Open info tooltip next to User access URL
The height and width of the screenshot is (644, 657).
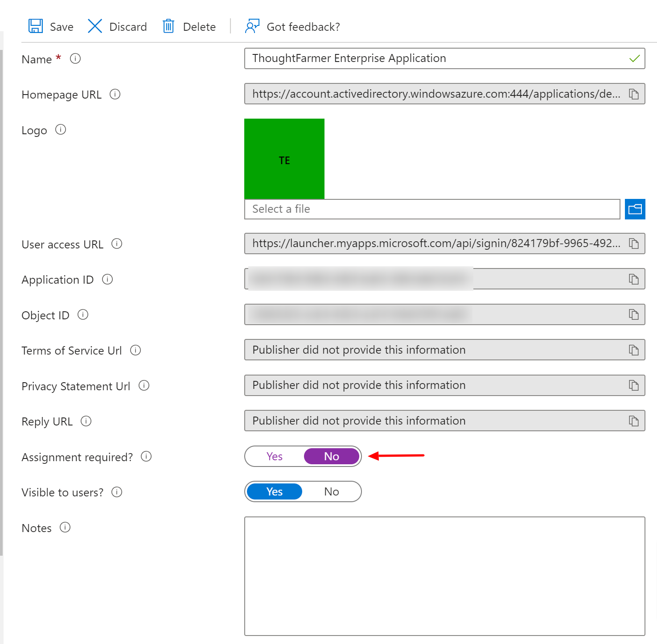coord(117,244)
